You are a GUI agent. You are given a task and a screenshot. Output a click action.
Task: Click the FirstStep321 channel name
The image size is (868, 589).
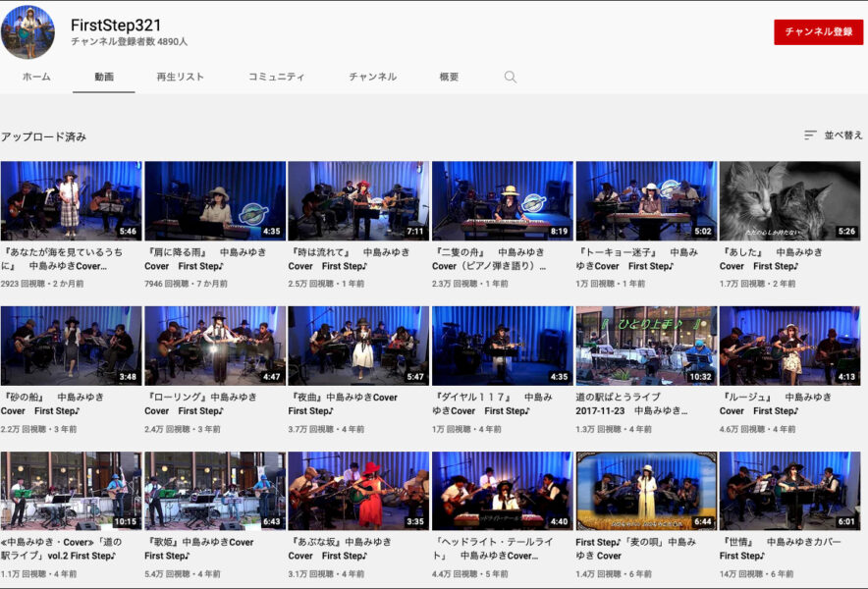(x=116, y=25)
